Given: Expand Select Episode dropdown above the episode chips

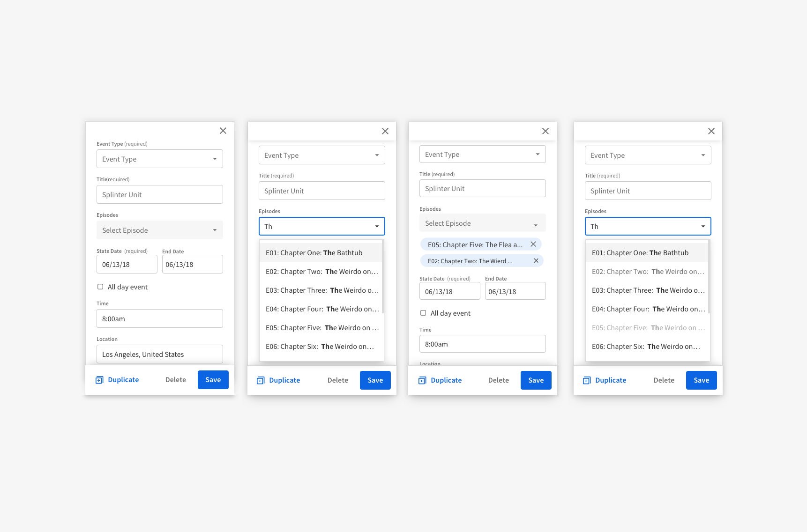Looking at the screenshot, I should [x=482, y=223].
